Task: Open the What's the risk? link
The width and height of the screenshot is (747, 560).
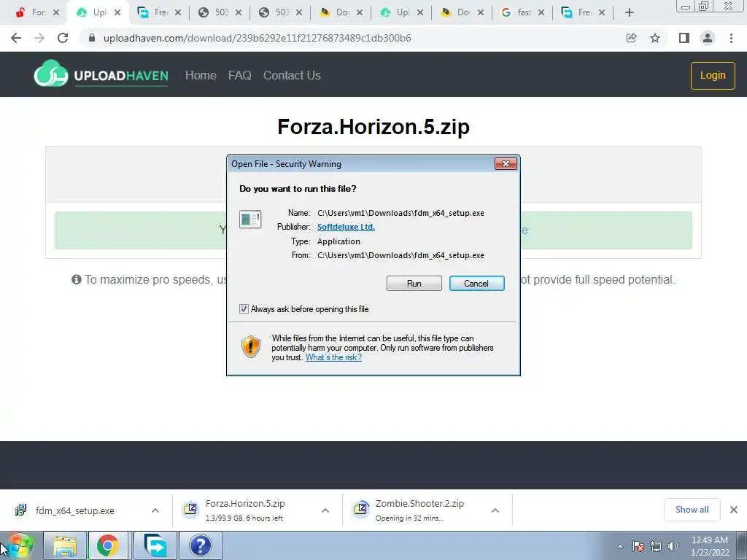Action: point(333,357)
